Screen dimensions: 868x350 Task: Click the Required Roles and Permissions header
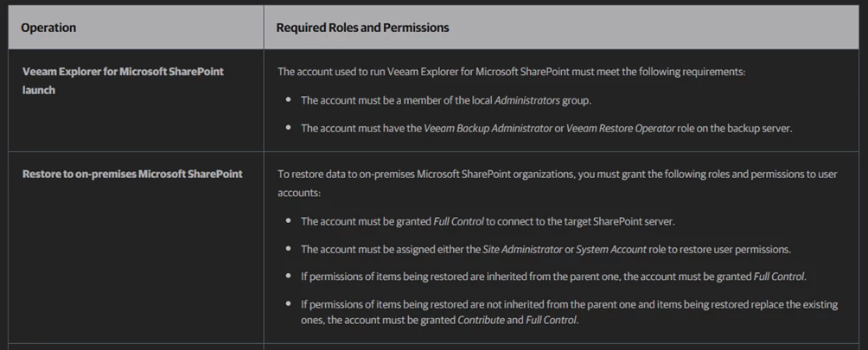(x=362, y=27)
